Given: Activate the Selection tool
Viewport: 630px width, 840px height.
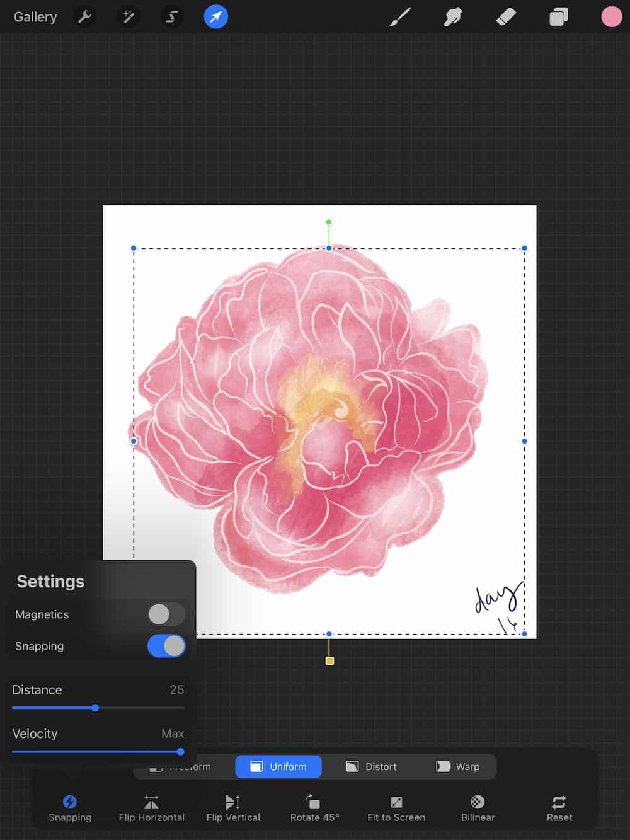Looking at the screenshot, I should (171, 17).
